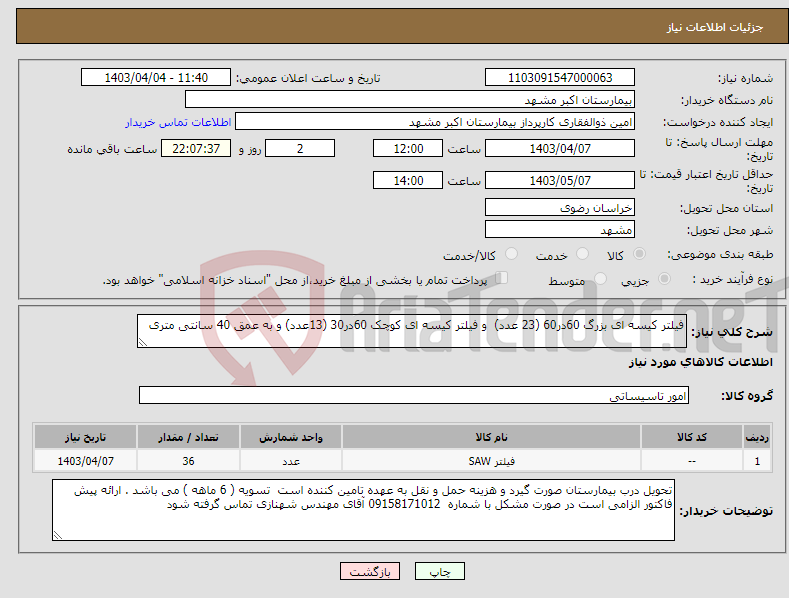Viewport: 789px width, 598px height.
Task: Click the کد کالا column header
Action: click(692, 437)
